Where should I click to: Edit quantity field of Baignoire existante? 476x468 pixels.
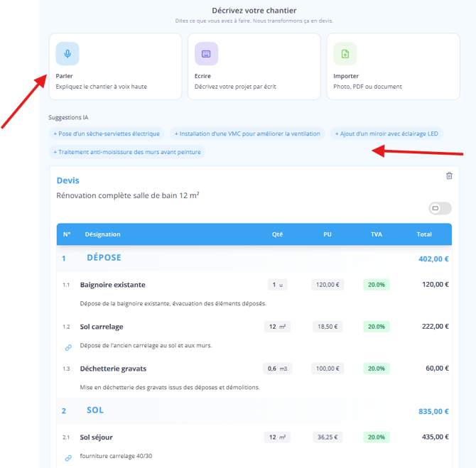point(276,285)
